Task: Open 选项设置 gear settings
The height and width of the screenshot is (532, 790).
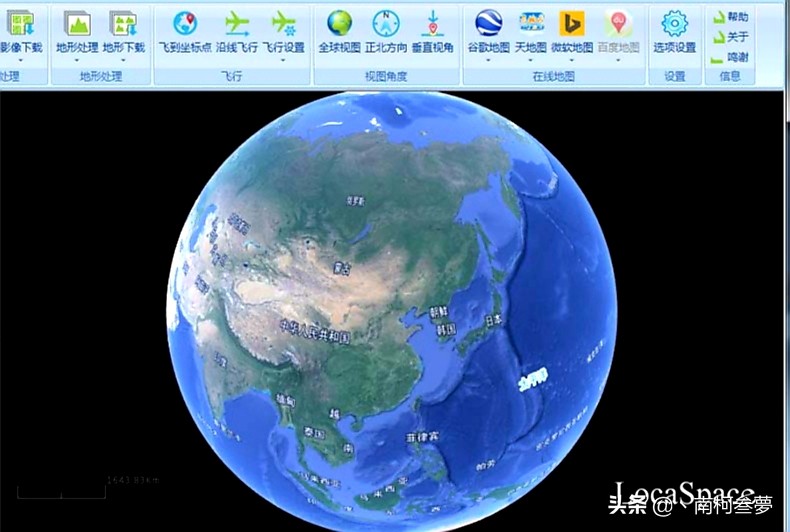Action: [x=675, y=25]
